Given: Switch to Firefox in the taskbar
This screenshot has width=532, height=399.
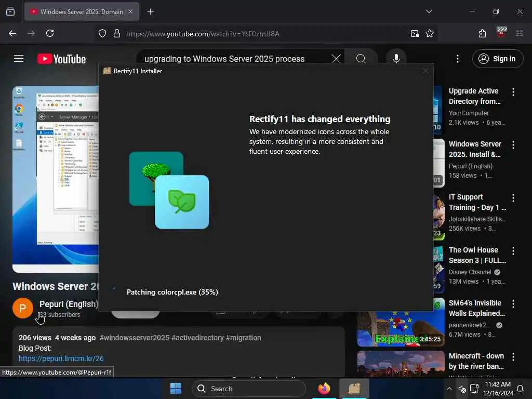Looking at the screenshot, I should point(324,389).
